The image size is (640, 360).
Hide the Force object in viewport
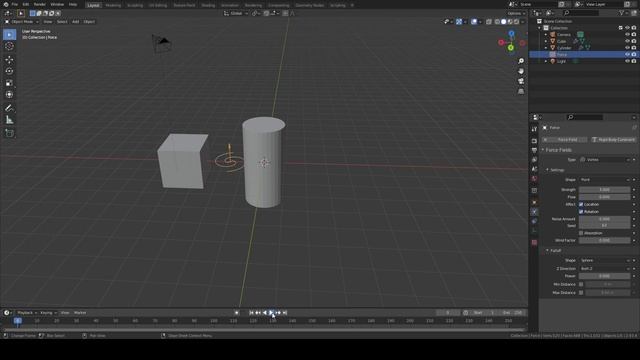pyautogui.click(x=627, y=54)
